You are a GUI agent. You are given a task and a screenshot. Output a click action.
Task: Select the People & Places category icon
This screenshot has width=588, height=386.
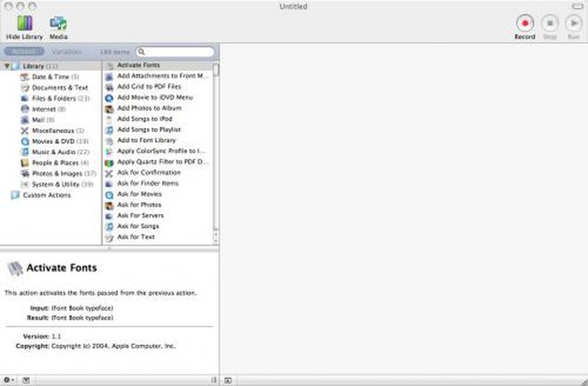click(x=25, y=162)
